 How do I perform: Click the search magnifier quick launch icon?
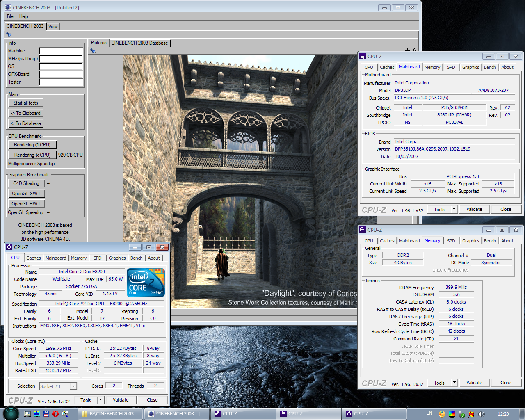point(65,414)
